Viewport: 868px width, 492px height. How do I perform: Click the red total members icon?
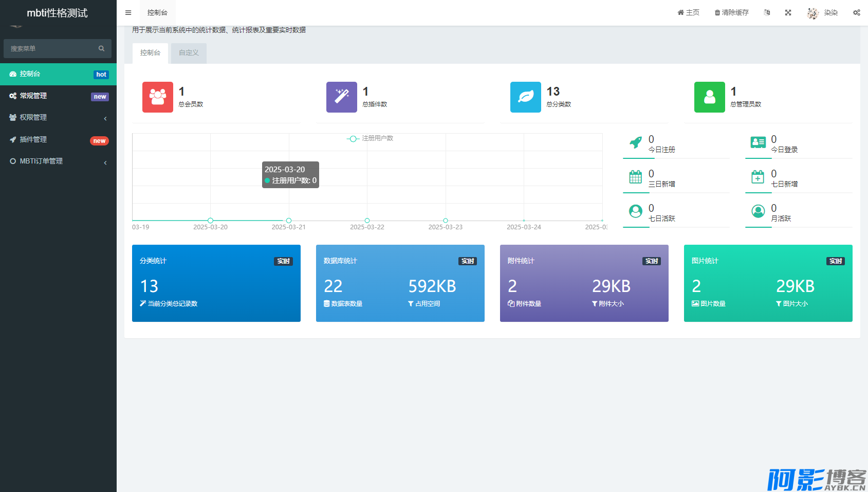[158, 97]
